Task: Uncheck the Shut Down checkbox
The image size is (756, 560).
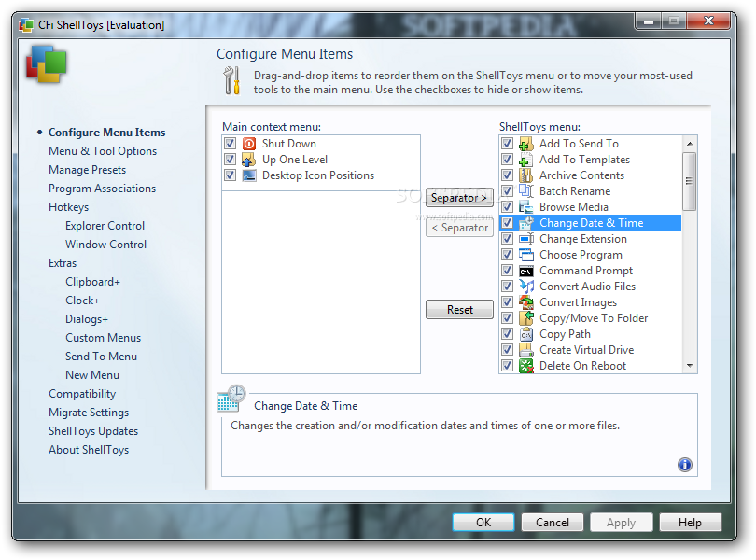Action: coord(230,144)
